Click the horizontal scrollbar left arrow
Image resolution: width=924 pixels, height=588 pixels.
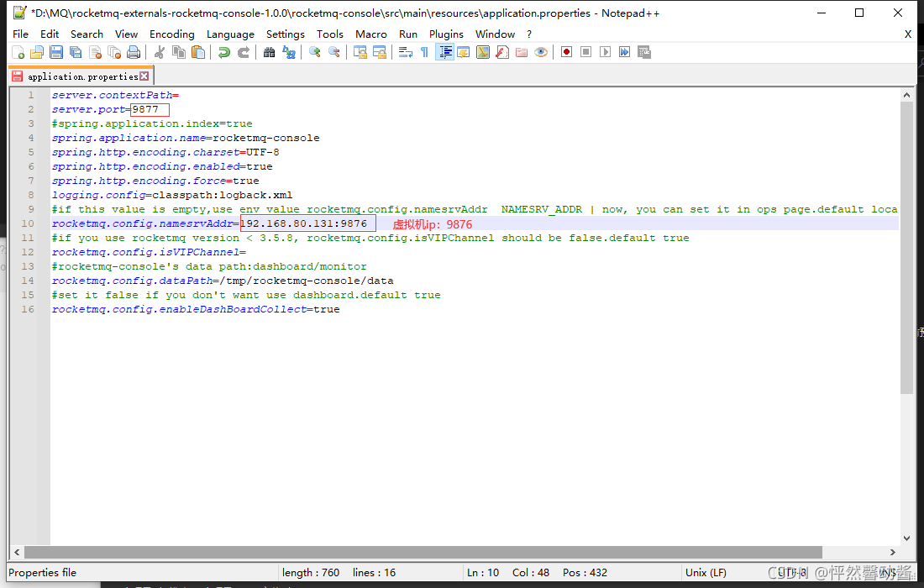coord(17,552)
